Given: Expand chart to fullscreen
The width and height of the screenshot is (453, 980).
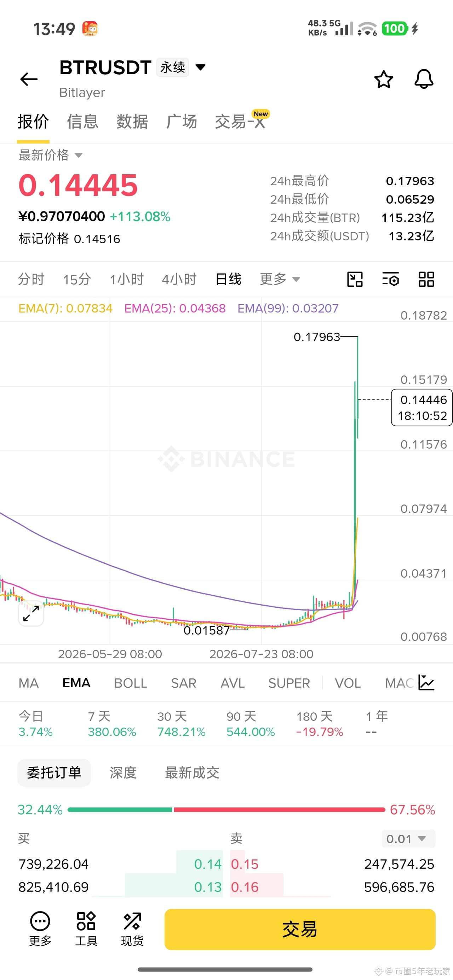Looking at the screenshot, I should 31,614.
